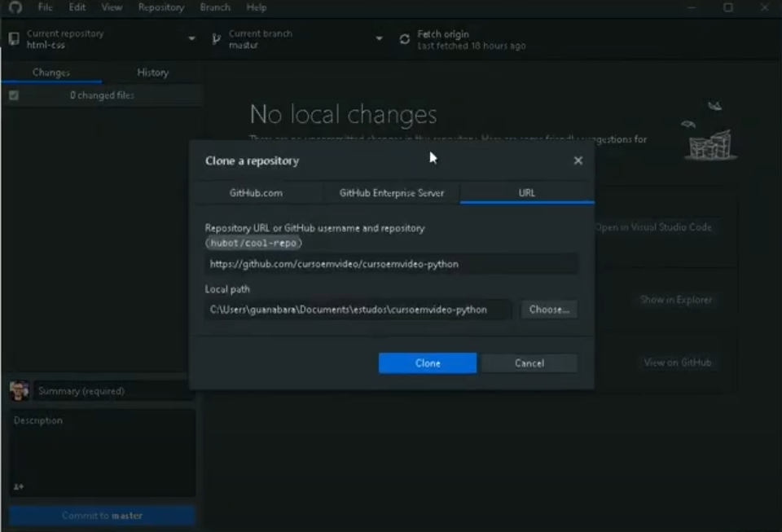The height and width of the screenshot is (532, 782).
Task: Select the GitHub.com tab in dialog
Action: (256, 193)
